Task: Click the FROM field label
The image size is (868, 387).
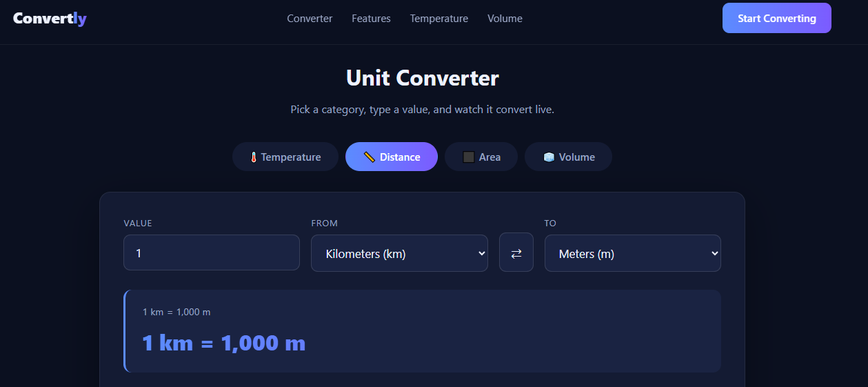Action: [x=325, y=224]
